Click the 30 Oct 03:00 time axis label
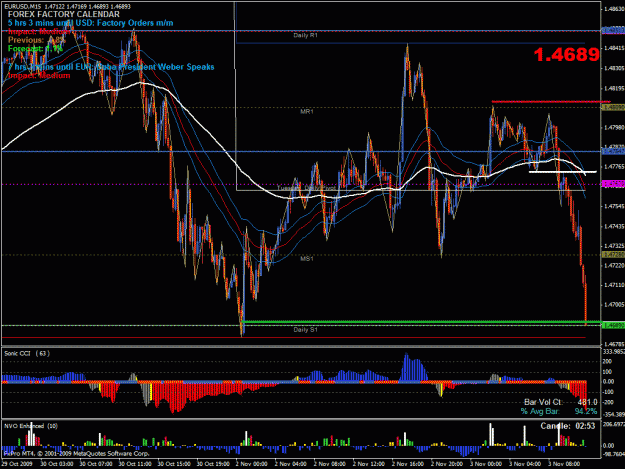Viewport: 625px width, 469px height. (57, 464)
